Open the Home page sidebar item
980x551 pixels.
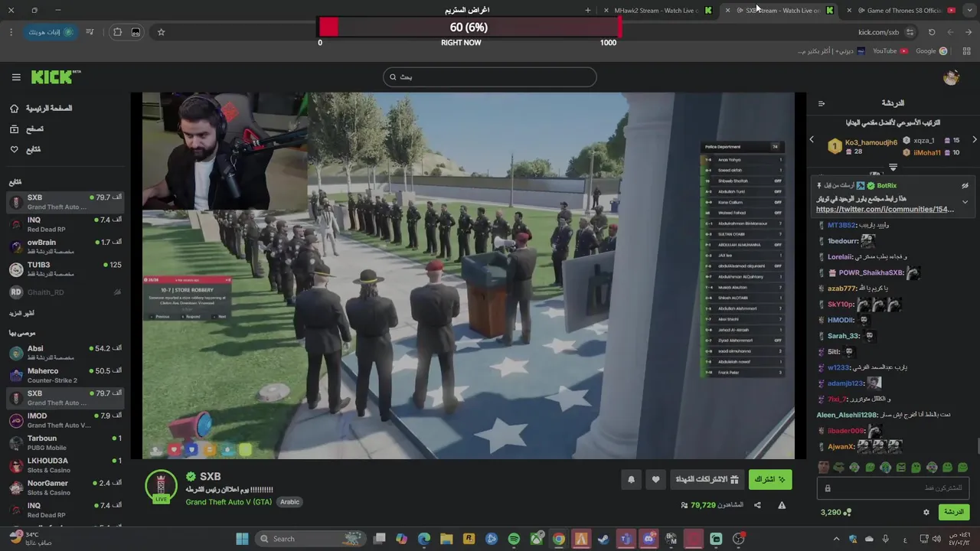pyautogui.click(x=41, y=109)
